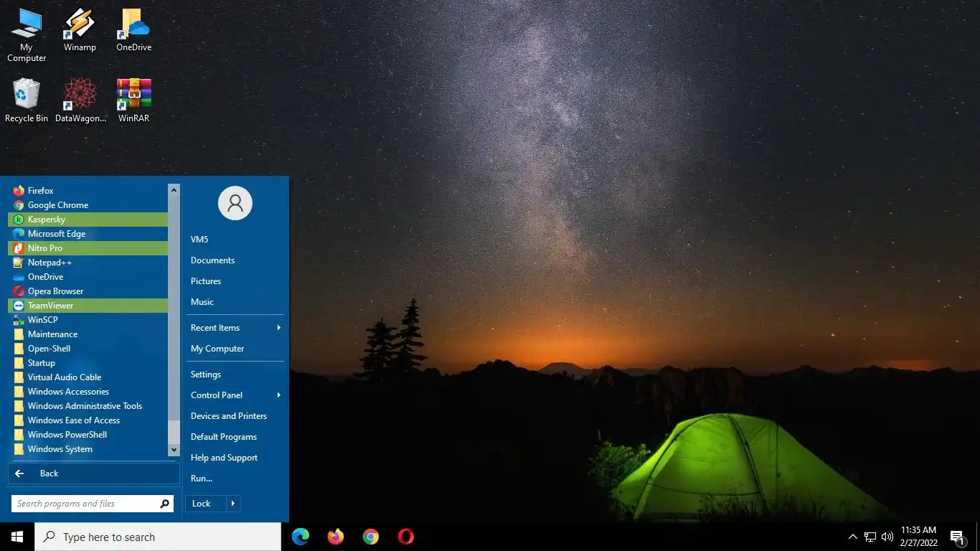Expand the Maintenance folder
This screenshot has width=980, height=551.
pos(88,334)
